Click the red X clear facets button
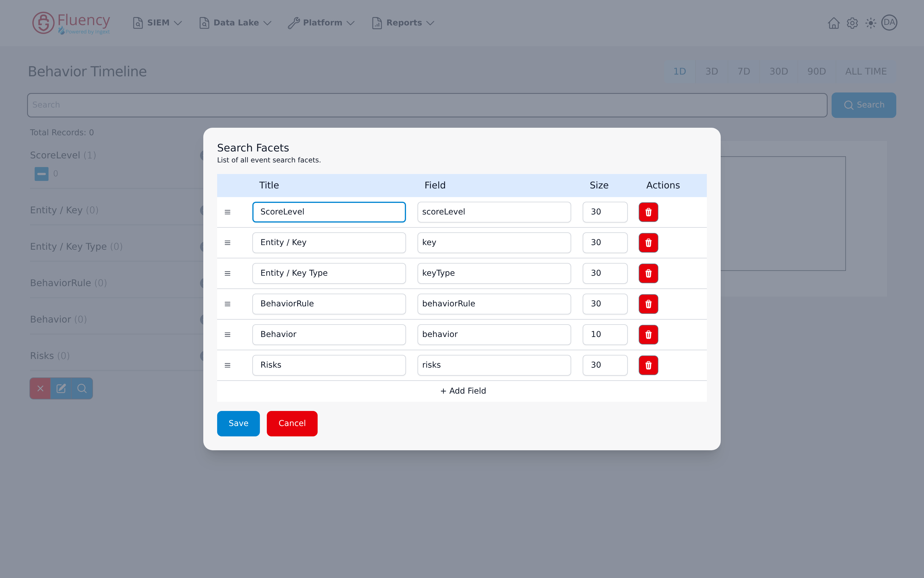Viewport: 924px width, 578px height. pos(40,388)
